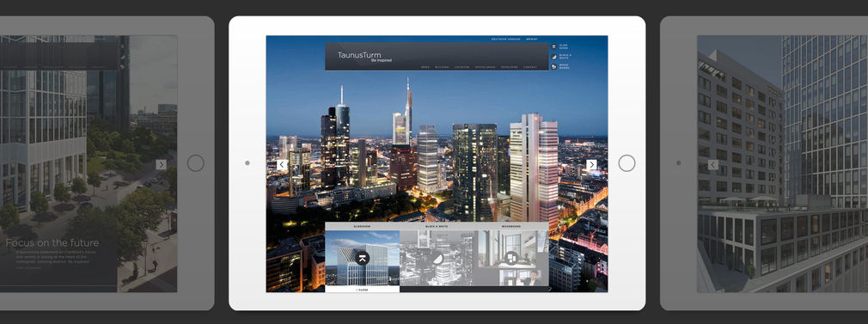Viewport: 868px width, 324px height.
Task: Open the News menu item
Action: pos(425,67)
